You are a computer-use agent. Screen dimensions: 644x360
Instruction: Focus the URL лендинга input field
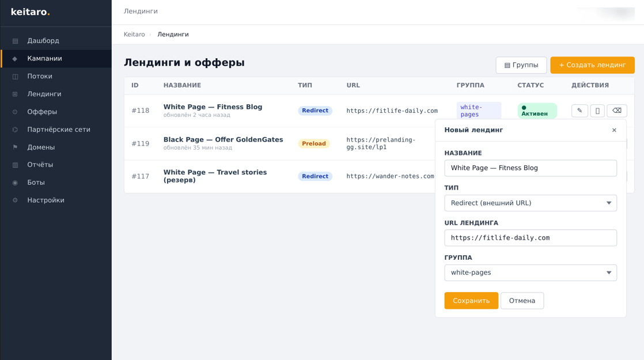530,238
